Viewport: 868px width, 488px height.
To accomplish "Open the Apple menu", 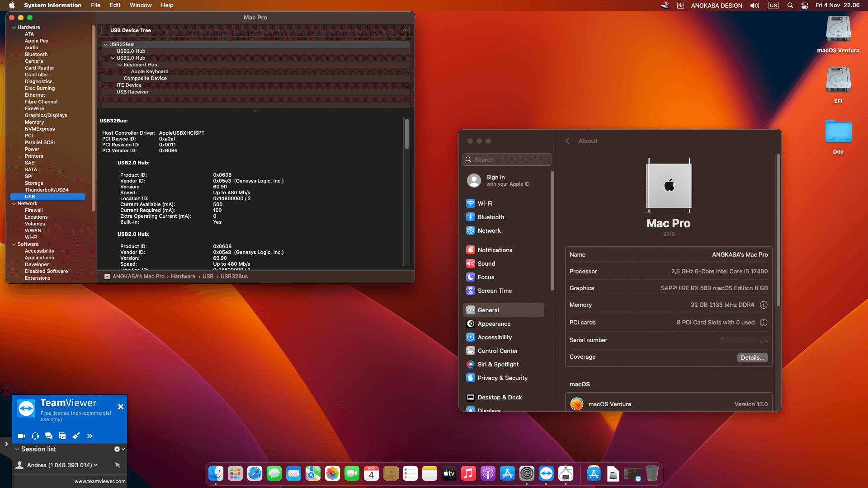I will [x=12, y=5].
